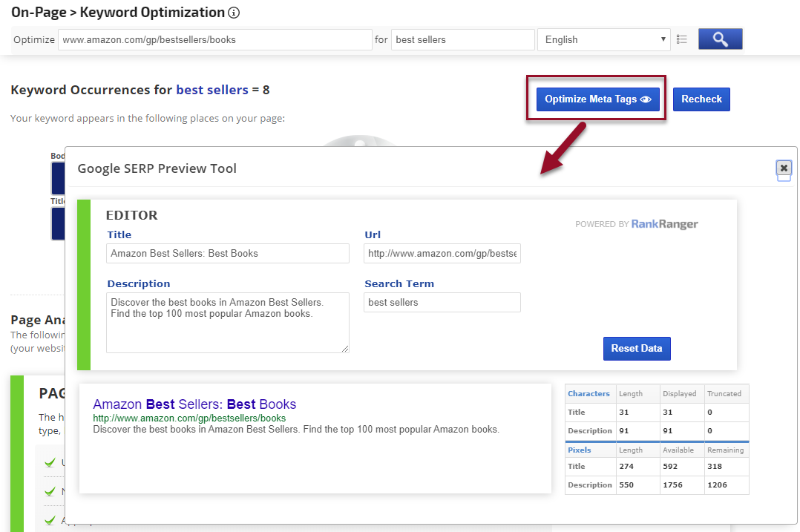Click the Reset Data button
Screen dimensions: 800x532
tap(636, 348)
